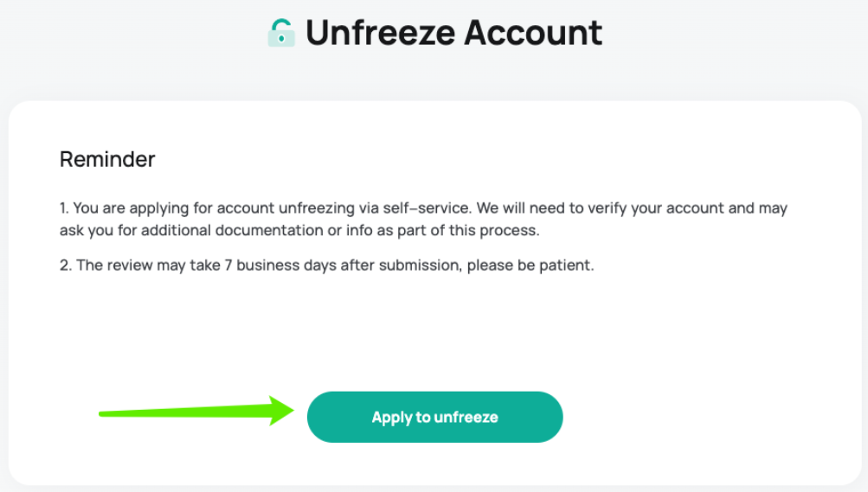Click the green unlock padlock icon
This screenshot has height=492, width=868.
coord(281,33)
